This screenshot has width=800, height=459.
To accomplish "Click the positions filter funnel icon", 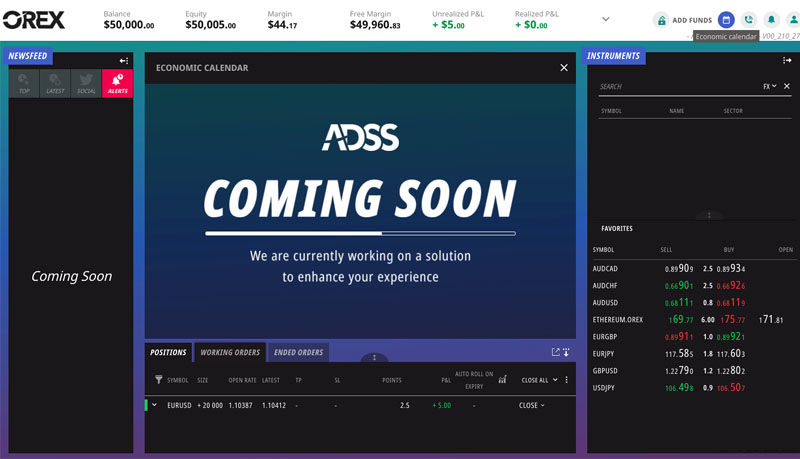I will pyautogui.click(x=159, y=379).
